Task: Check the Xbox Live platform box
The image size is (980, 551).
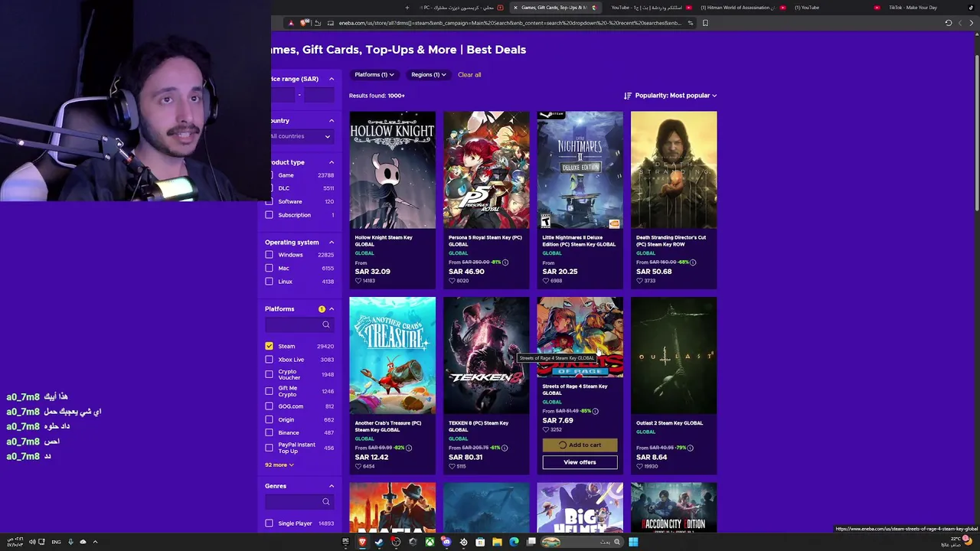Action: click(269, 359)
